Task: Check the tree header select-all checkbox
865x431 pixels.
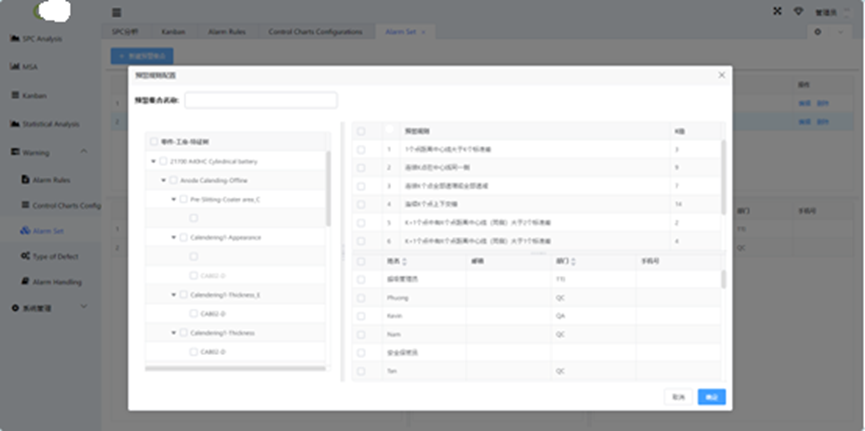Action: 154,141
